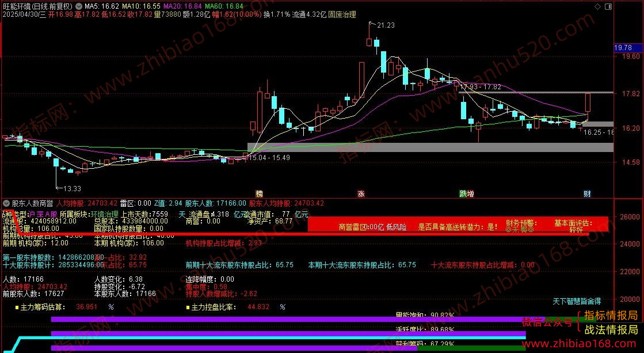Click the 19.60 price axis label
This screenshot has width=644, height=353.
[630, 56]
